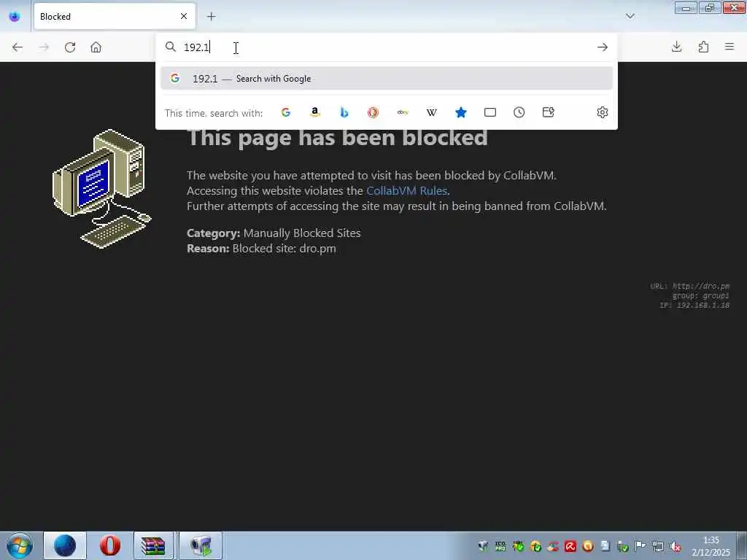Click the 'This page has been blocked' heading
Screen dimensions: 747x560
(338, 138)
